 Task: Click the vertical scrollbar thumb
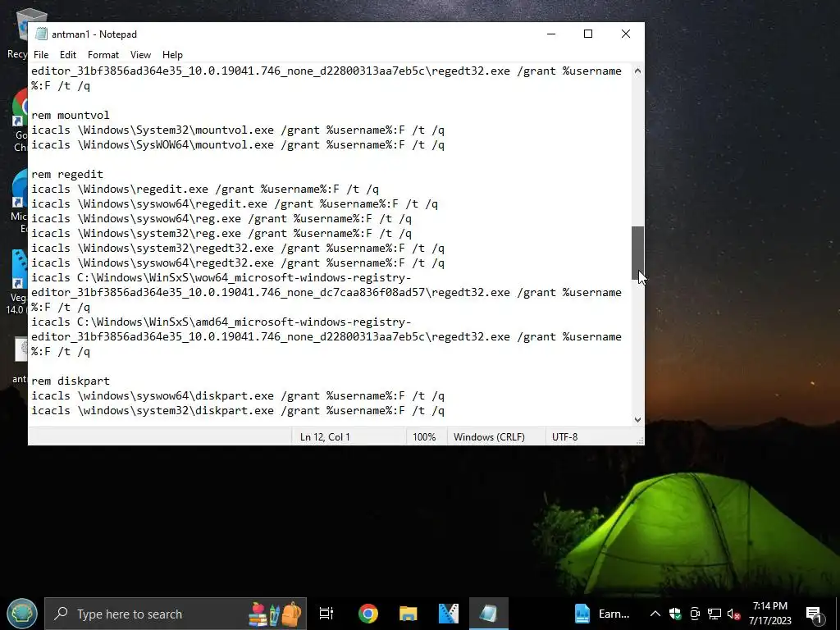click(637, 253)
